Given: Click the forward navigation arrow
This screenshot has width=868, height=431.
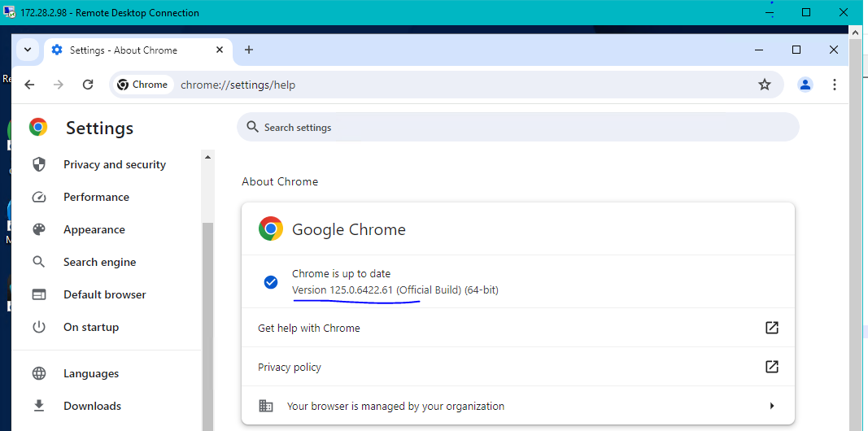Looking at the screenshot, I should (58, 85).
